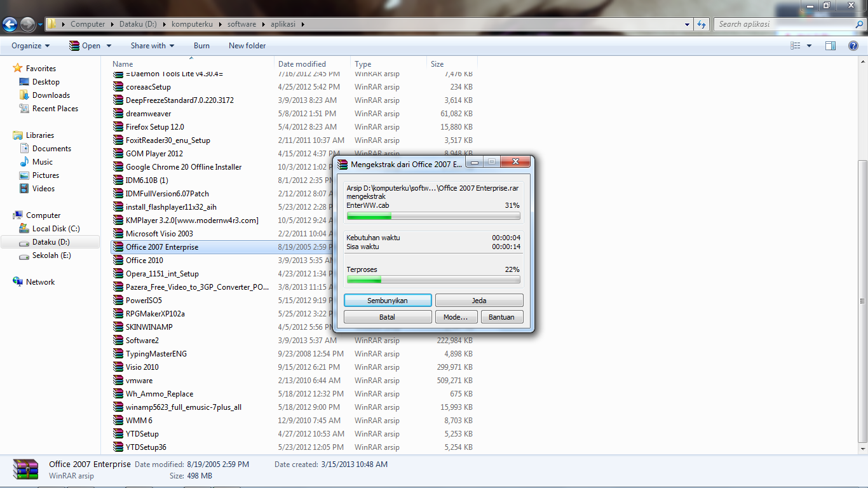
Task: Click the Music library icon
Action: click(x=24, y=162)
